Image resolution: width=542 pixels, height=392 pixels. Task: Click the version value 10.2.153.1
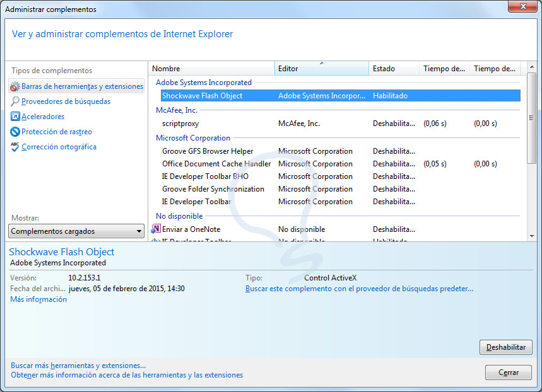85,278
